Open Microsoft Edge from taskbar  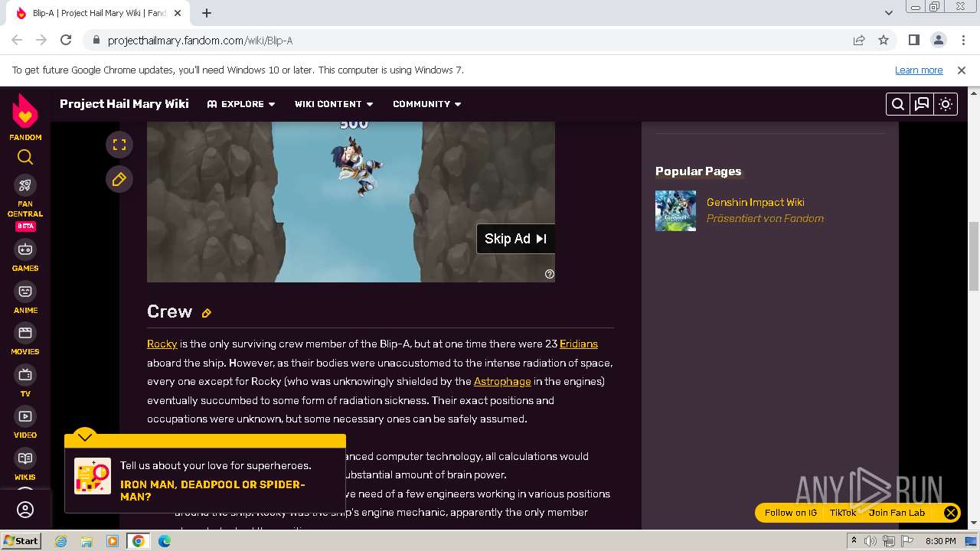pos(165,541)
